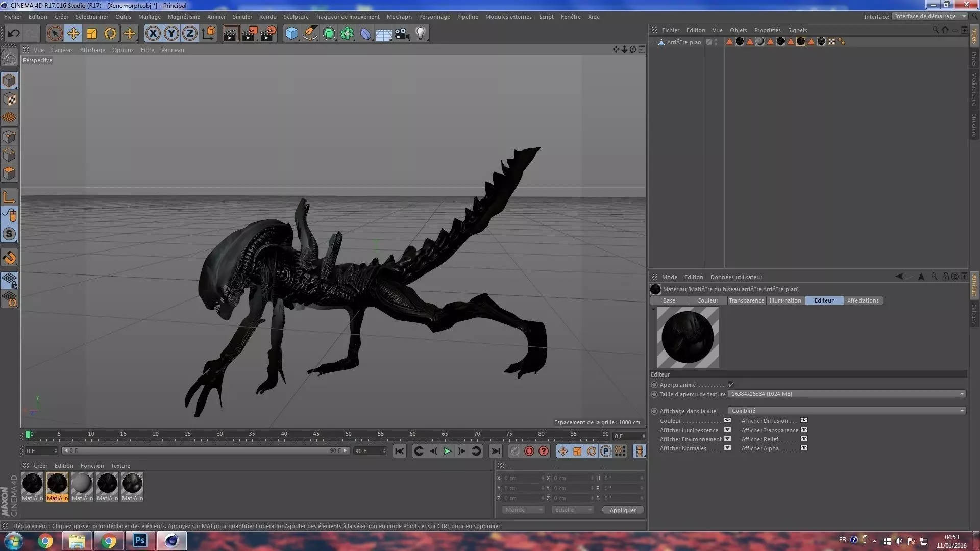Open the Interface layout dropdown
The width and height of the screenshot is (980, 551).
click(930, 16)
